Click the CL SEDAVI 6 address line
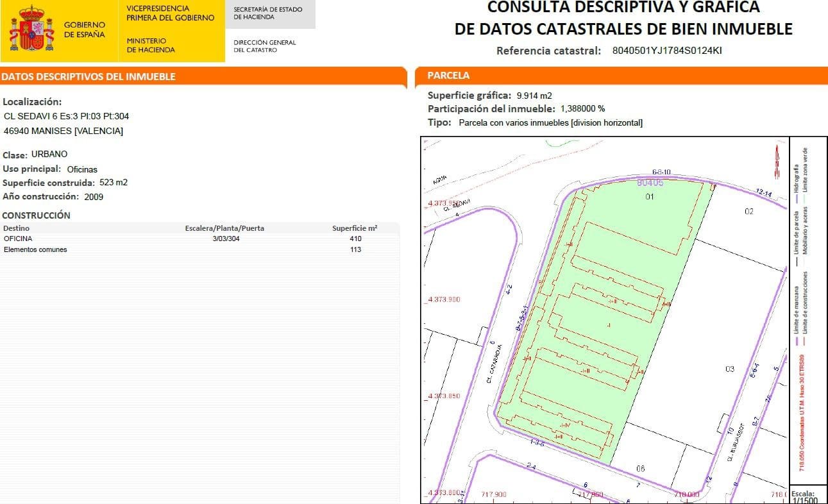Viewport: 828px width, 504px height. coord(67,116)
